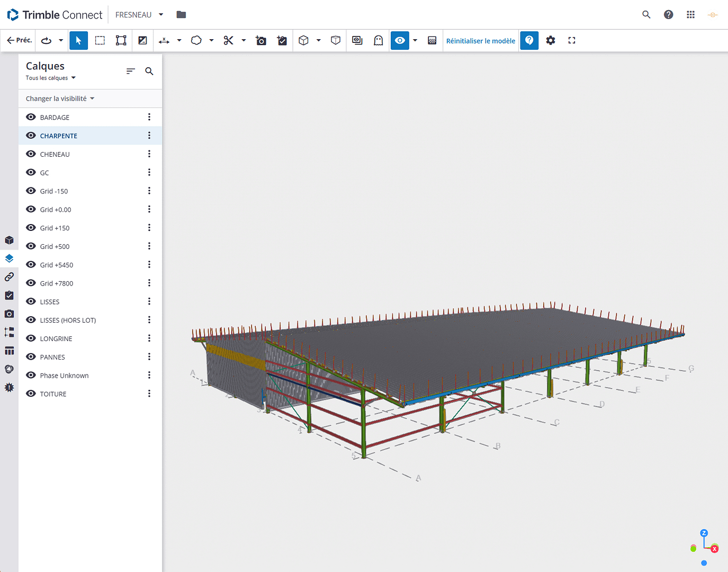728x572 pixels.
Task: Open the three-dot menu for LONGRINE
Action: pyautogui.click(x=149, y=338)
